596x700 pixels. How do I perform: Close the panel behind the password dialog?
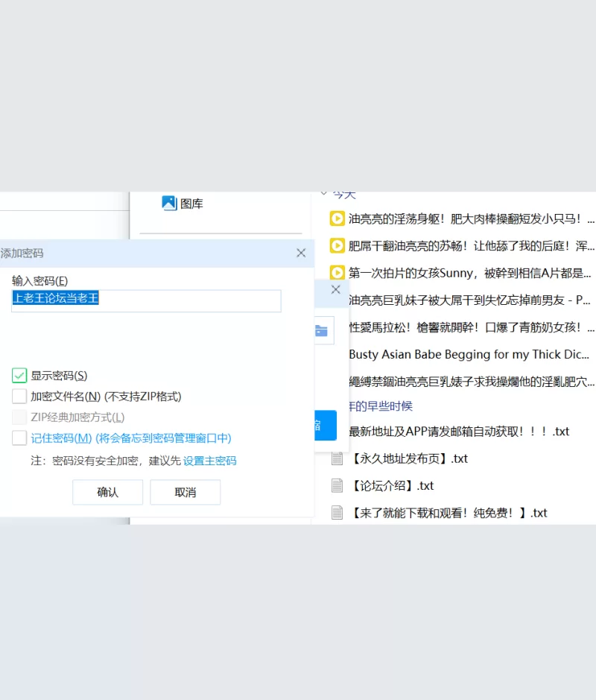pos(336,289)
